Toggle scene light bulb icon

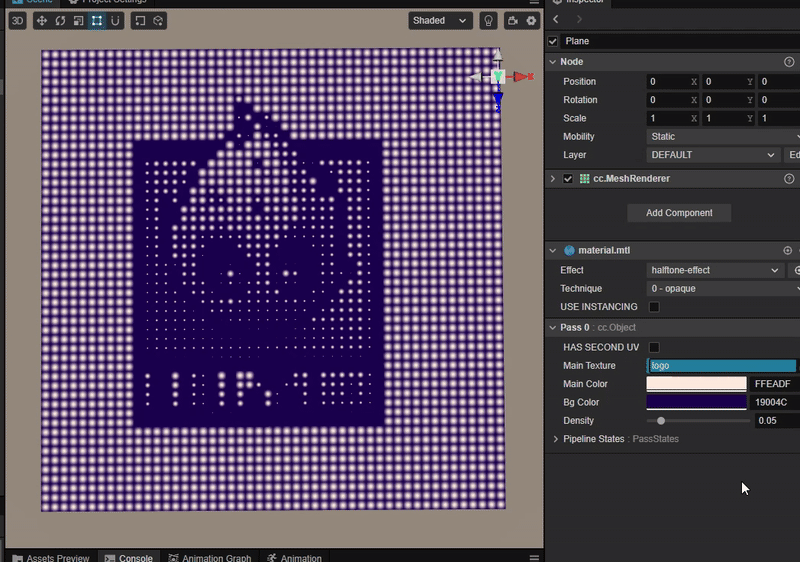click(488, 21)
